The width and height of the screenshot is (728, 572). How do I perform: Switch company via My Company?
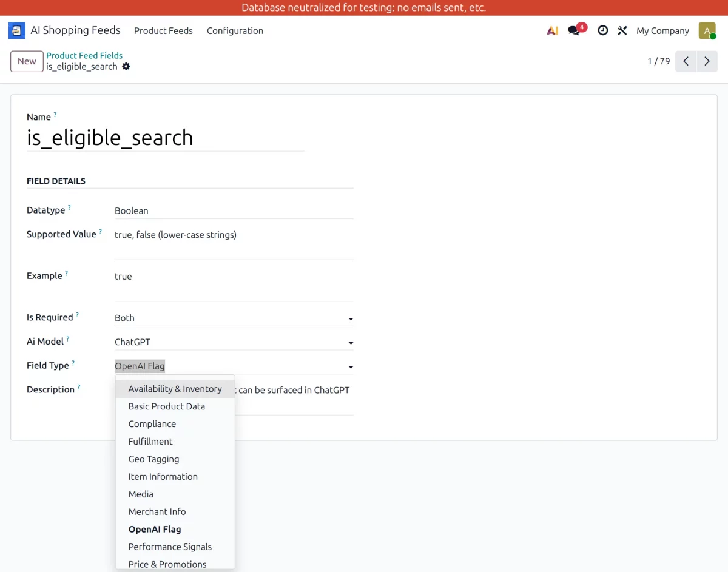click(x=662, y=30)
